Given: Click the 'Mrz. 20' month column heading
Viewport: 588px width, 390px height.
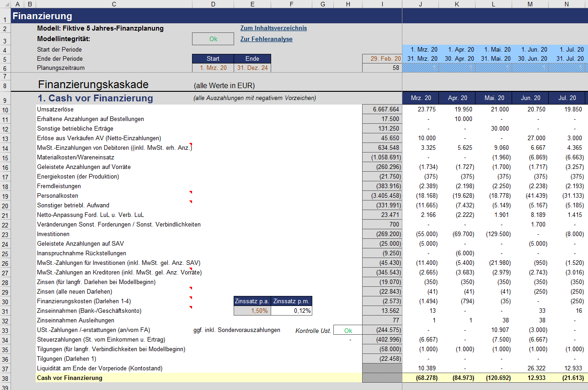Looking at the screenshot, I should 421,98.
